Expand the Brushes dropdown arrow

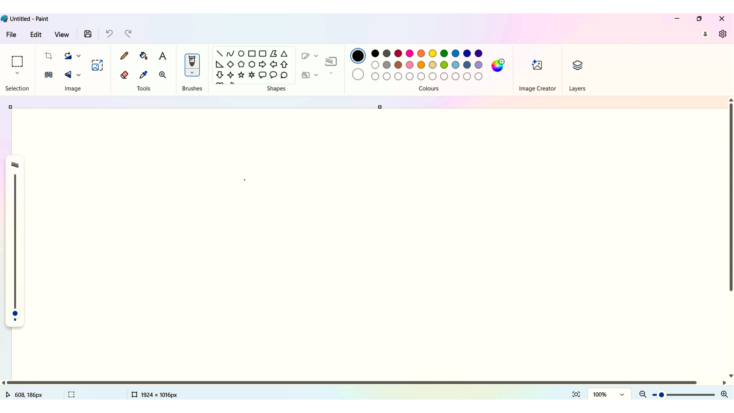[x=192, y=73]
